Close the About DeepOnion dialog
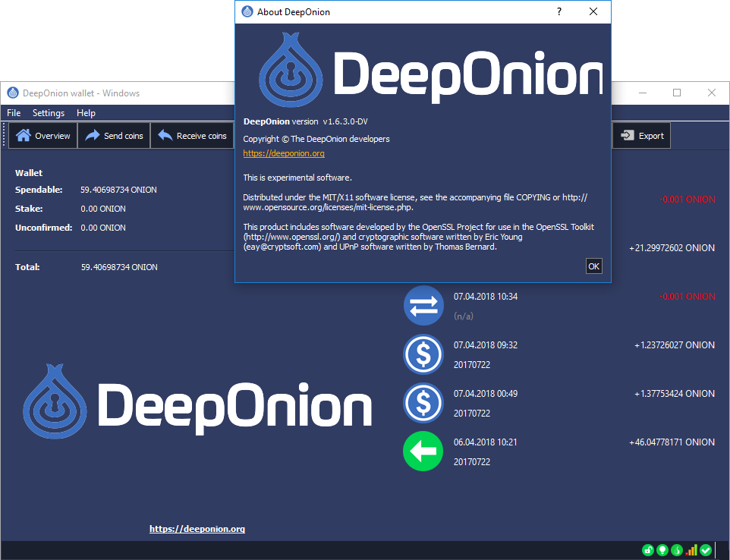730x560 pixels. (593, 11)
